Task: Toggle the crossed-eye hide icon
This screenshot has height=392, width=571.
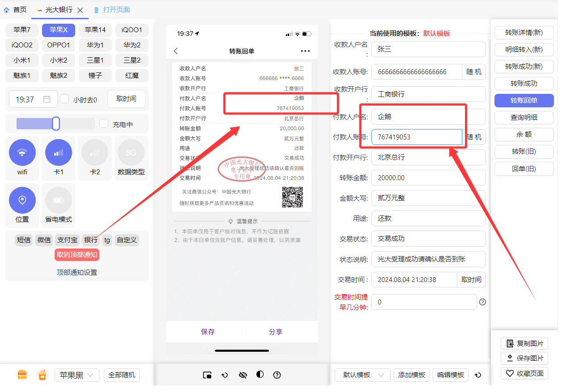Action: [243, 375]
